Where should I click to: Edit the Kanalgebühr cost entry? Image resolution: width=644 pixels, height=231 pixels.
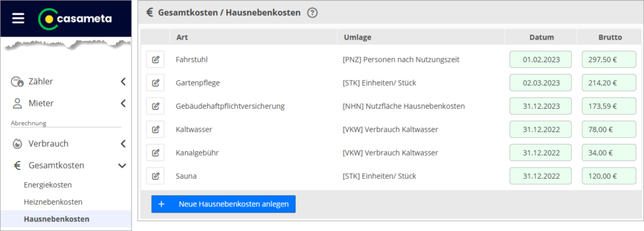pos(155,153)
